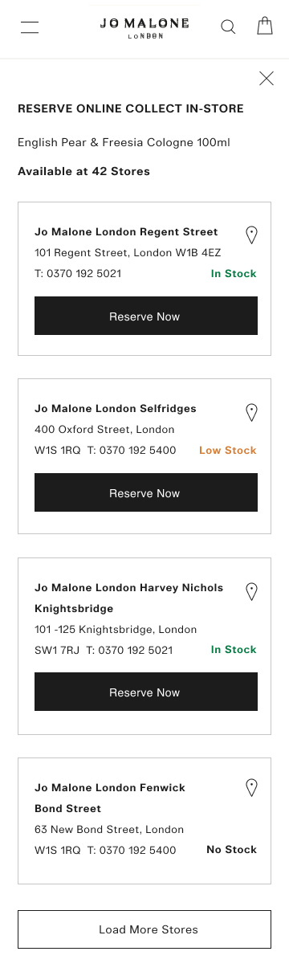
Task: Reserve now at Regent Street store
Action: coord(146,316)
